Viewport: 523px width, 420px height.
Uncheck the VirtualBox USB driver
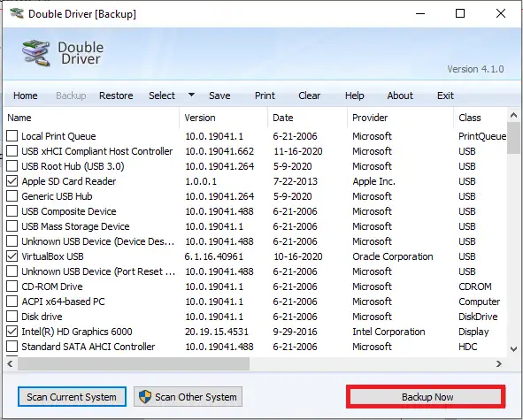12,256
